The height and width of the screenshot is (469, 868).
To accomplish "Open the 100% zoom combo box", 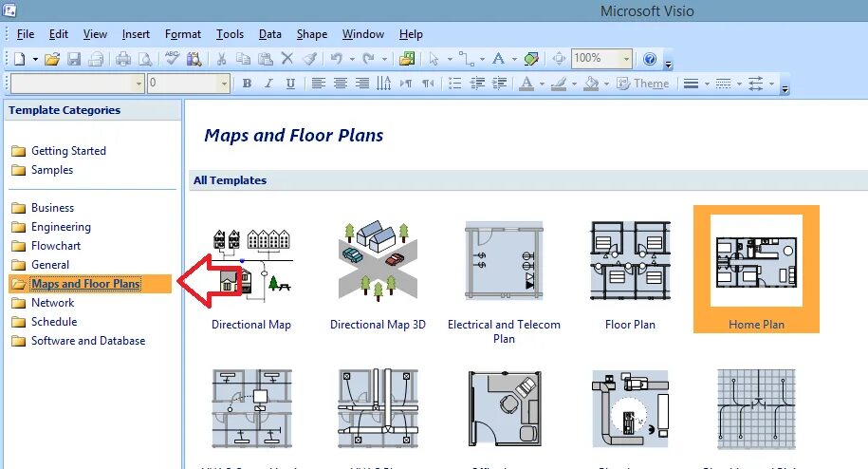I will [601, 58].
